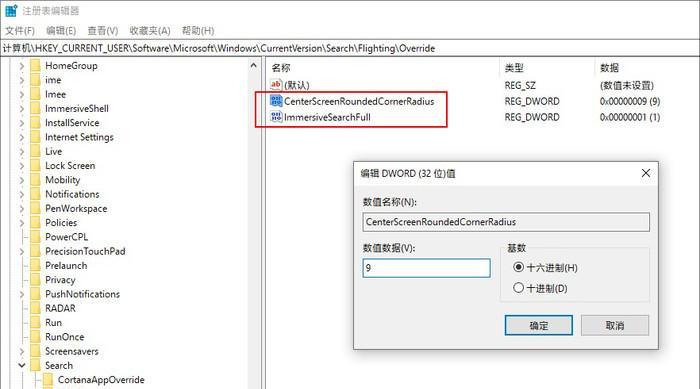
Task: Click the Live folder icon
Action: tap(36, 151)
